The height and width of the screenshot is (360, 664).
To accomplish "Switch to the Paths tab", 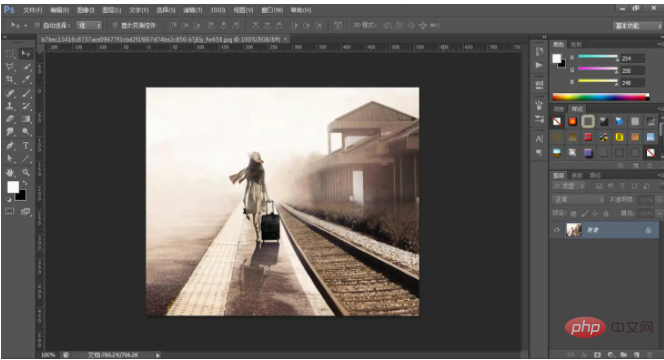I will tap(595, 175).
